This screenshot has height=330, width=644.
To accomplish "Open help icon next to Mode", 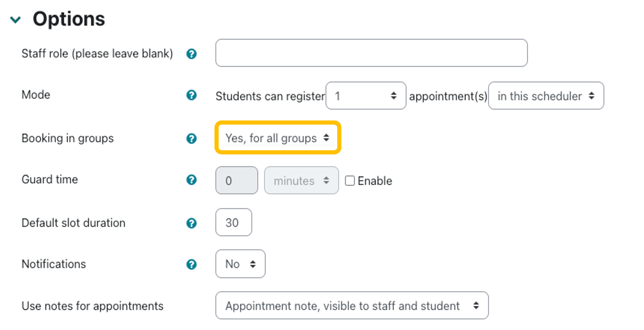I will point(191,95).
